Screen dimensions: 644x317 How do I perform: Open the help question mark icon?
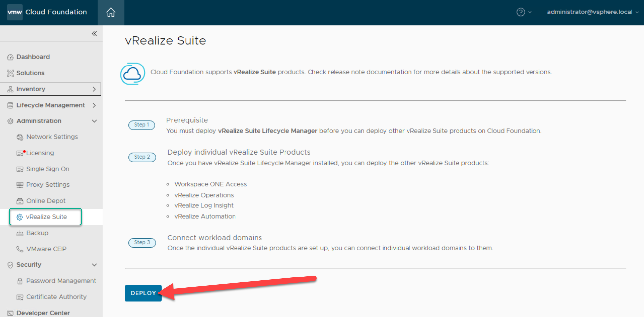pos(521,12)
